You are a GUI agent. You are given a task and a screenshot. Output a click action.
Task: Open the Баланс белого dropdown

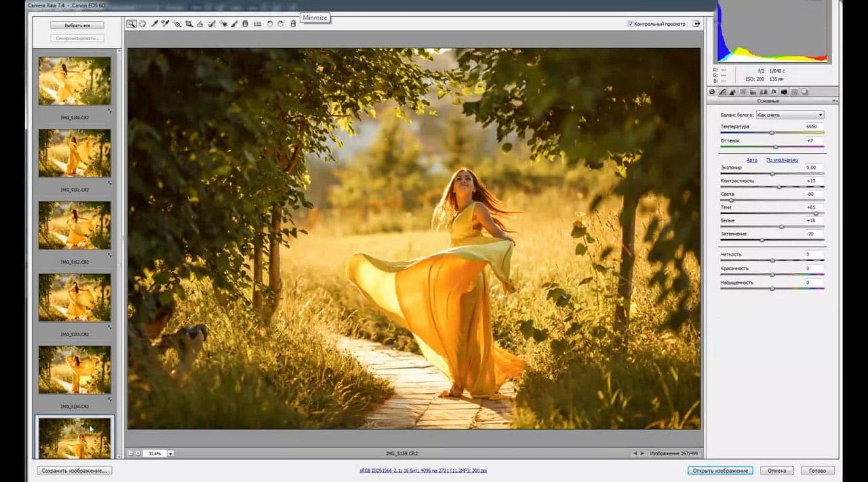(790, 115)
